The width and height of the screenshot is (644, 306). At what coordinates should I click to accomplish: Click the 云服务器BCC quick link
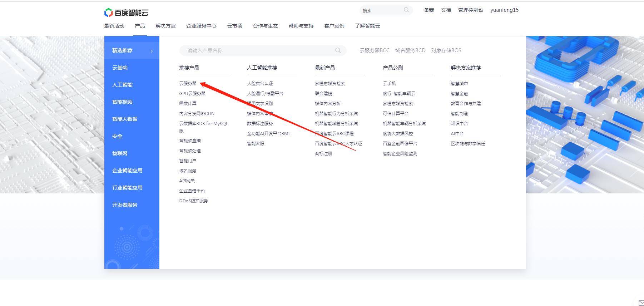tap(375, 50)
